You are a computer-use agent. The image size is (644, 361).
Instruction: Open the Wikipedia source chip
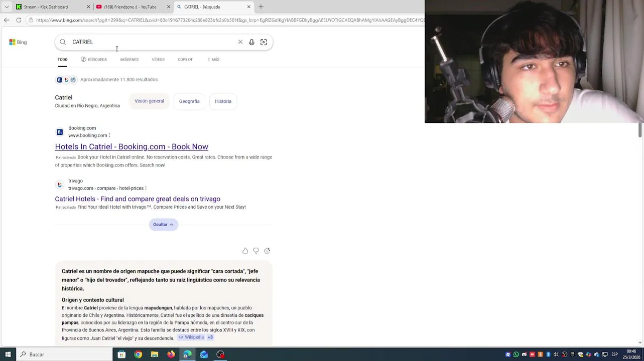pyautogui.click(x=191, y=337)
